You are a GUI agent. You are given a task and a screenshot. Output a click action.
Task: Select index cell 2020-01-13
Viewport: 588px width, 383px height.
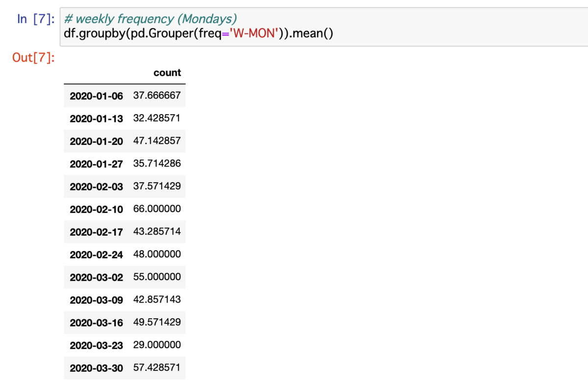97,119
